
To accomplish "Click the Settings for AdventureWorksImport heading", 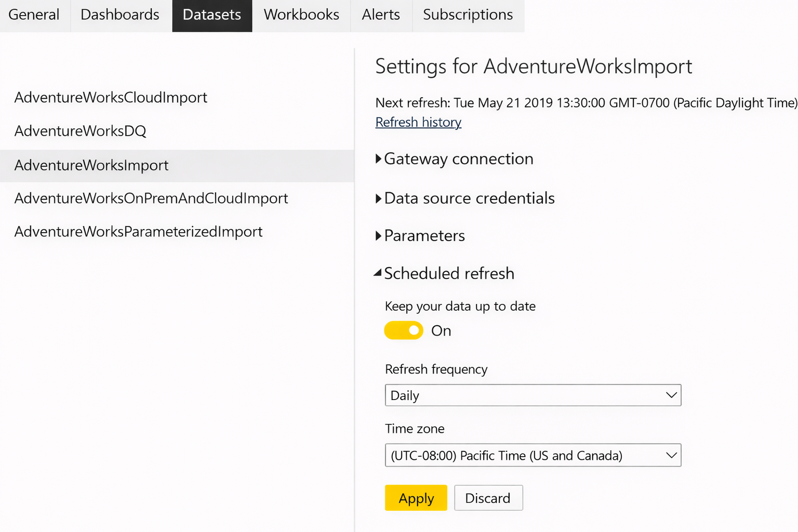I will tap(534, 67).
